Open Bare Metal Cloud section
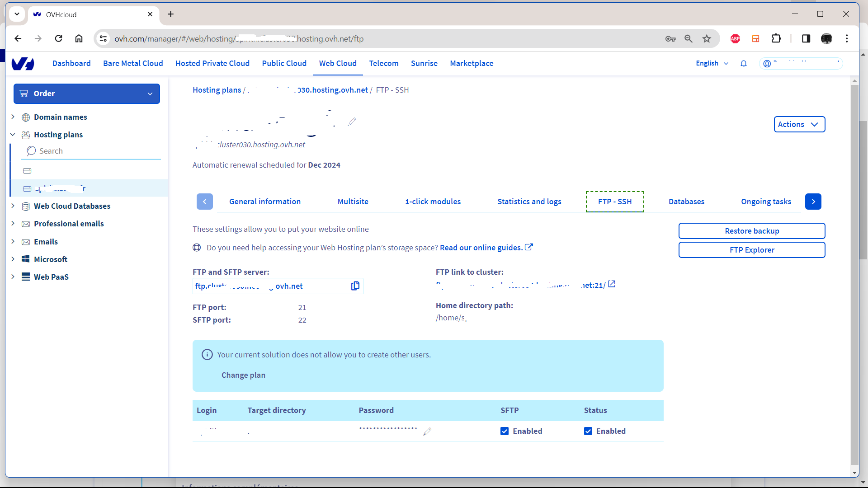868x488 pixels. [x=133, y=64]
